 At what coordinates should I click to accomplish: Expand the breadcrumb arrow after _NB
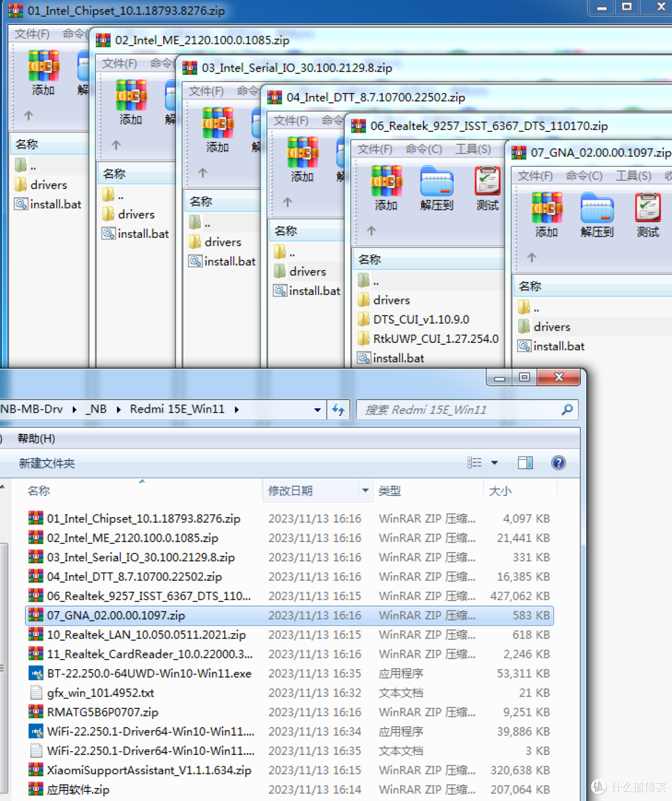pos(118,410)
